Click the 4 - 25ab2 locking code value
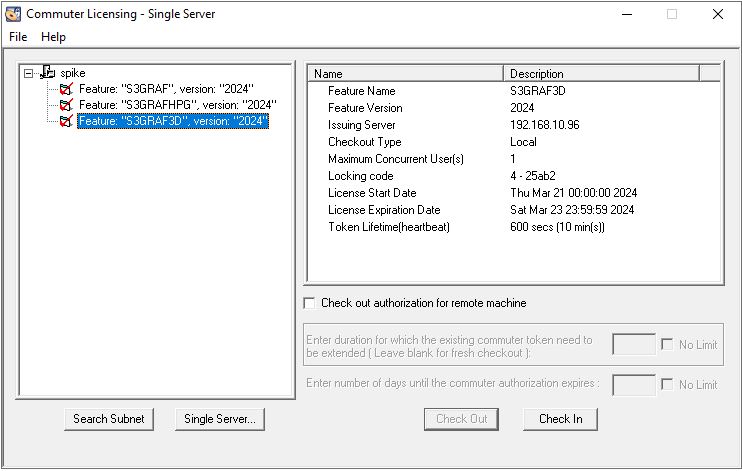This screenshot has height=471, width=742. coord(533,176)
